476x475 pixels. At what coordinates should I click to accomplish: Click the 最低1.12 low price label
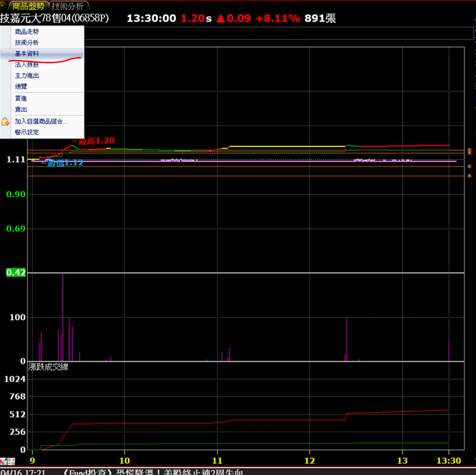click(x=62, y=163)
